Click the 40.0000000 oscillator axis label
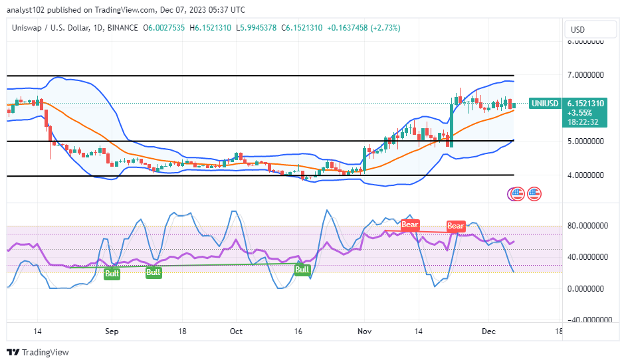The image size is (626, 364). point(587,256)
